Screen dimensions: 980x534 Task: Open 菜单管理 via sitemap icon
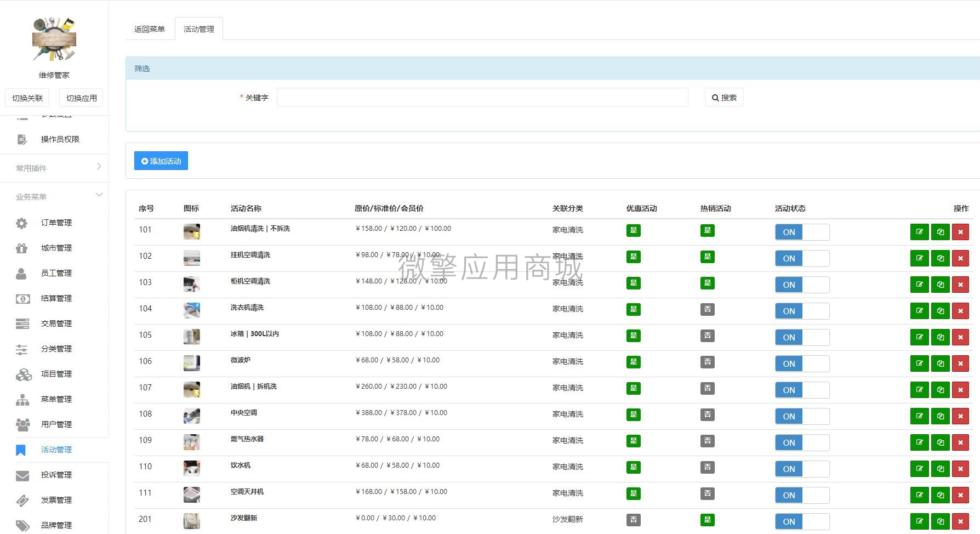point(22,400)
